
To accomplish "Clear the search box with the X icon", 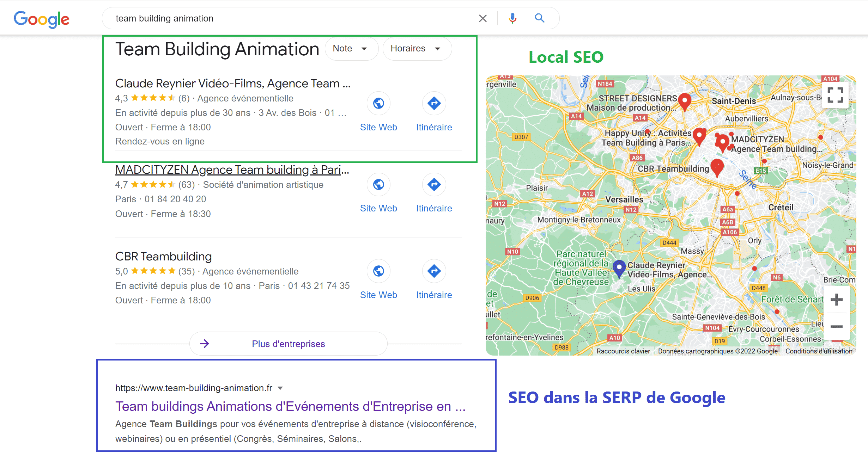I will point(482,18).
